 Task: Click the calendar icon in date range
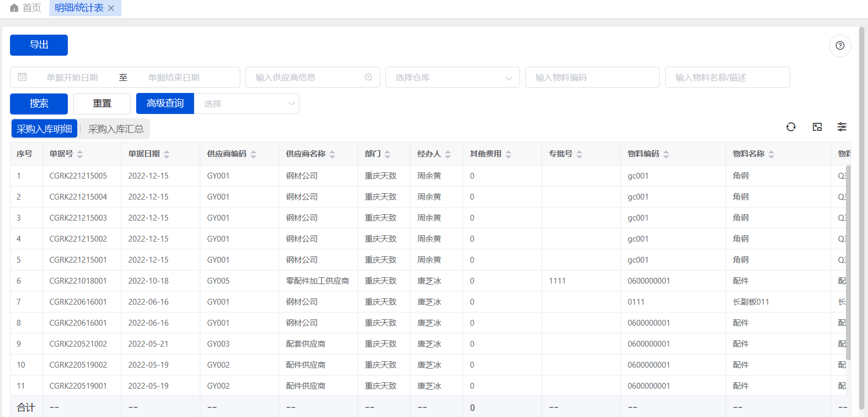pos(22,77)
